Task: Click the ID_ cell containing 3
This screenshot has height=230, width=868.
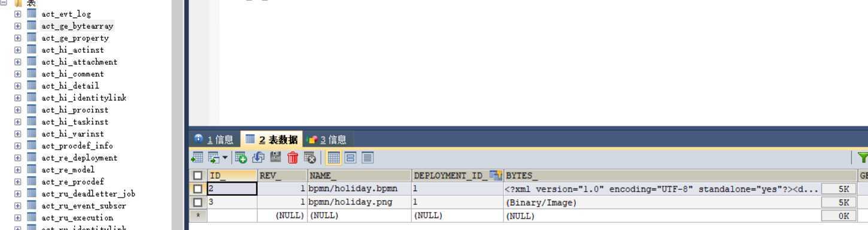Action: tap(232, 202)
